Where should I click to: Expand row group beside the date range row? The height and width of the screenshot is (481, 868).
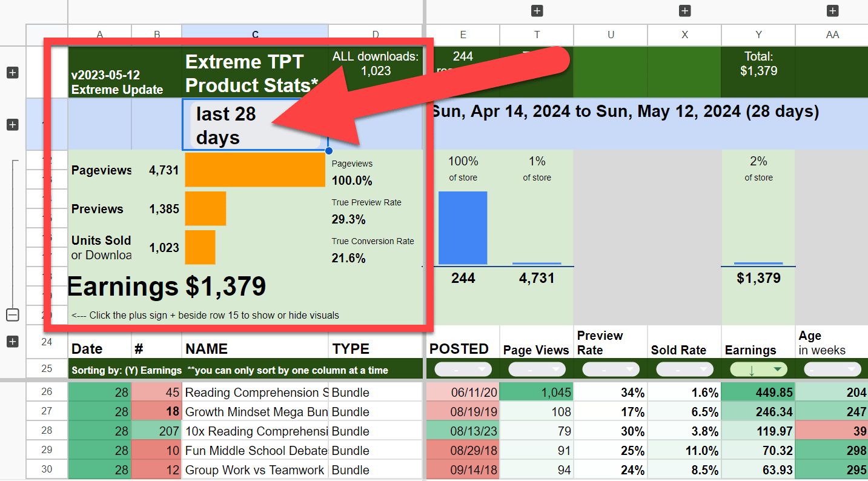(12, 125)
